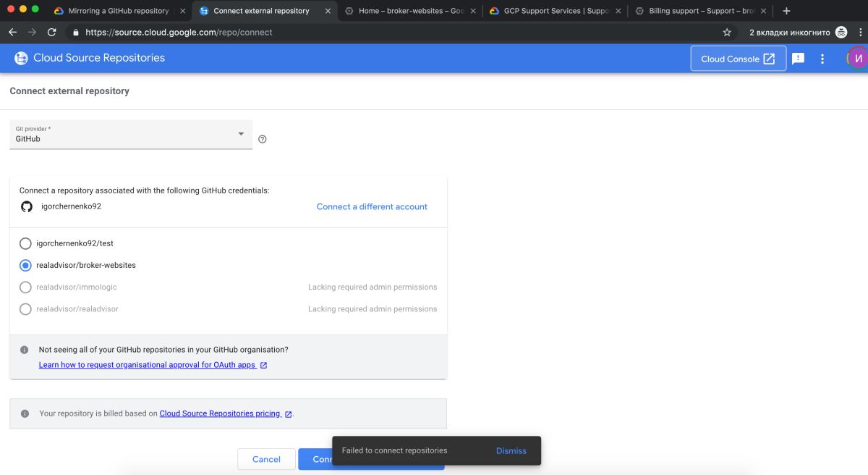Close the GCP Support Services tab

tap(618, 12)
